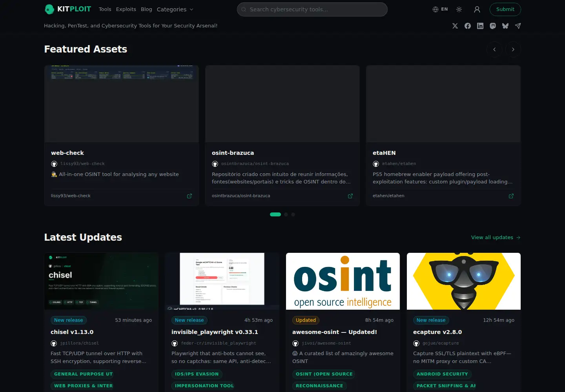The height and width of the screenshot is (392, 565).
Task: Select the second carousel page dot
Action: 286,214
